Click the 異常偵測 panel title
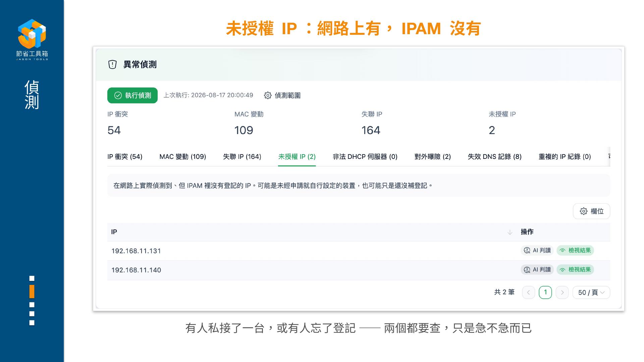This screenshot has height=362, width=644. pyautogui.click(x=140, y=64)
